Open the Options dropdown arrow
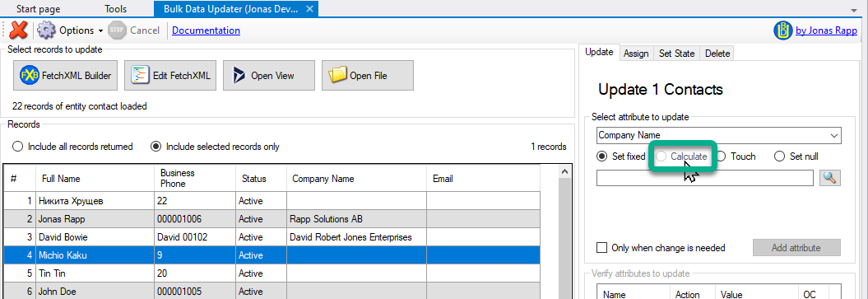 pyautogui.click(x=100, y=31)
